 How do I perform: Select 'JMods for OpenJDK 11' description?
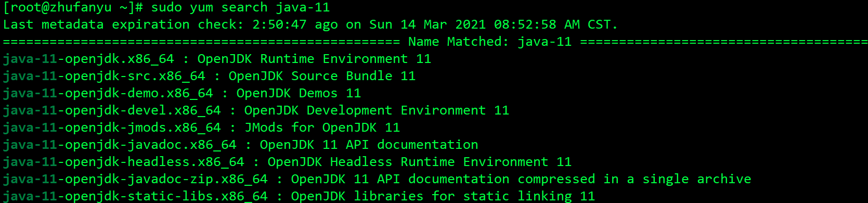(x=322, y=128)
